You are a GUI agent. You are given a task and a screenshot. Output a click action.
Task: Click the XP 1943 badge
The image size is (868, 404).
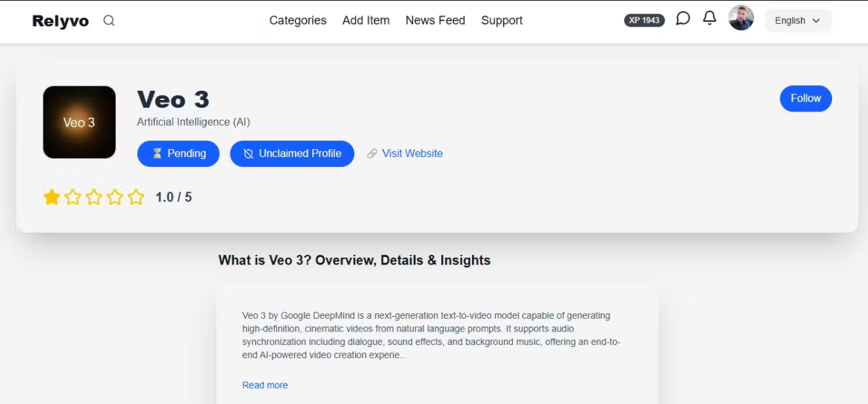(644, 20)
